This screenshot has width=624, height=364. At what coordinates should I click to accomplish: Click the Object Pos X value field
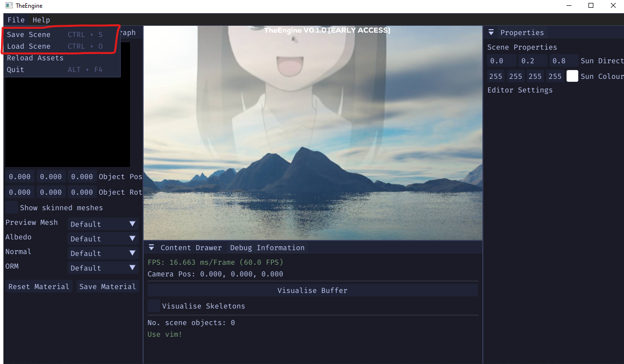[x=20, y=177]
